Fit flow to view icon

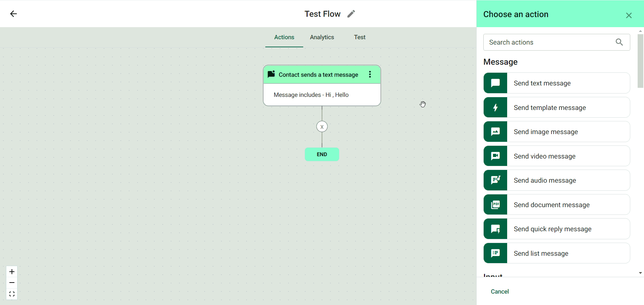[x=12, y=294]
